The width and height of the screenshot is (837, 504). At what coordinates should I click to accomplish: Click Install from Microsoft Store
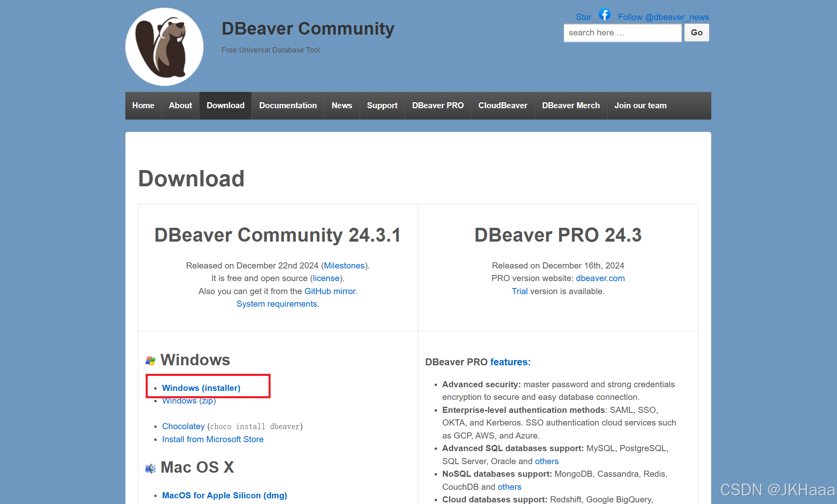[213, 439]
